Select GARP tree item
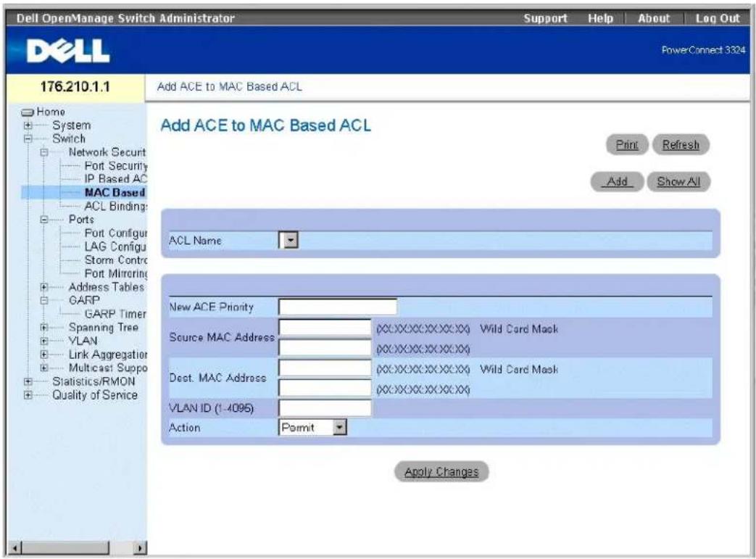Image resolution: width=756 pixels, height=559 pixels. (84, 300)
